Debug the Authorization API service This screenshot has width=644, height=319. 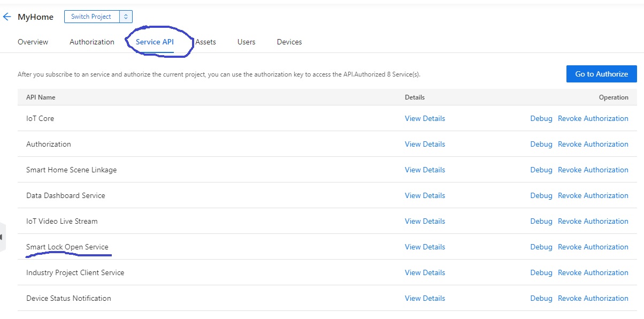(x=541, y=144)
